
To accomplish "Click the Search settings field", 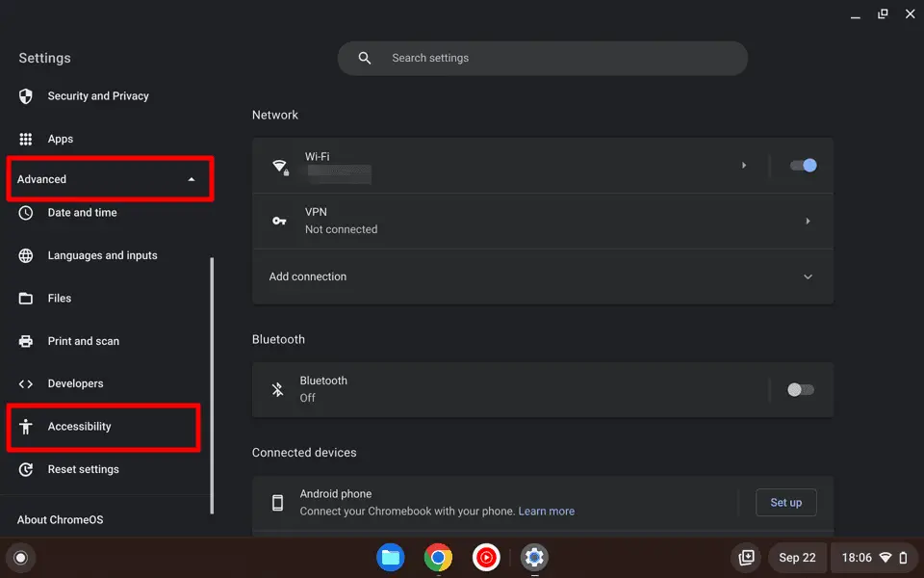I will pyautogui.click(x=543, y=58).
